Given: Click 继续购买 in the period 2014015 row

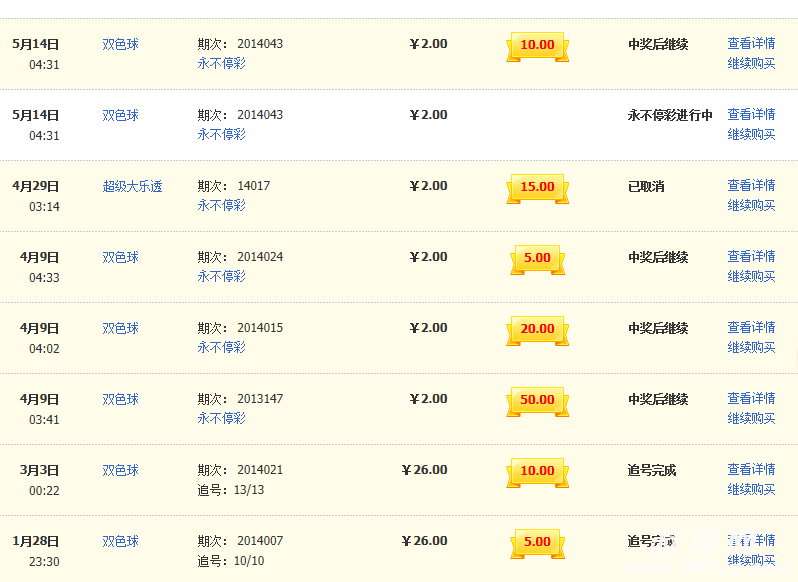Looking at the screenshot, I should pos(751,347).
